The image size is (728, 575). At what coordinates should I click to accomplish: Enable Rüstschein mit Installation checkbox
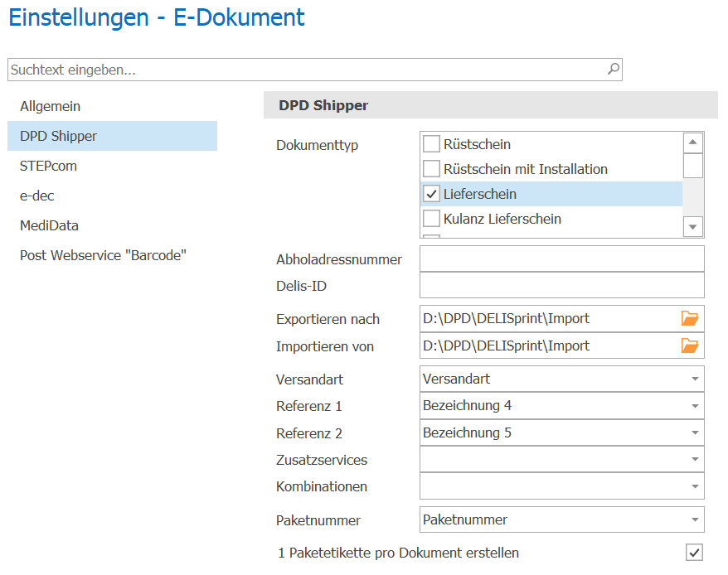click(x=431, y=168)
